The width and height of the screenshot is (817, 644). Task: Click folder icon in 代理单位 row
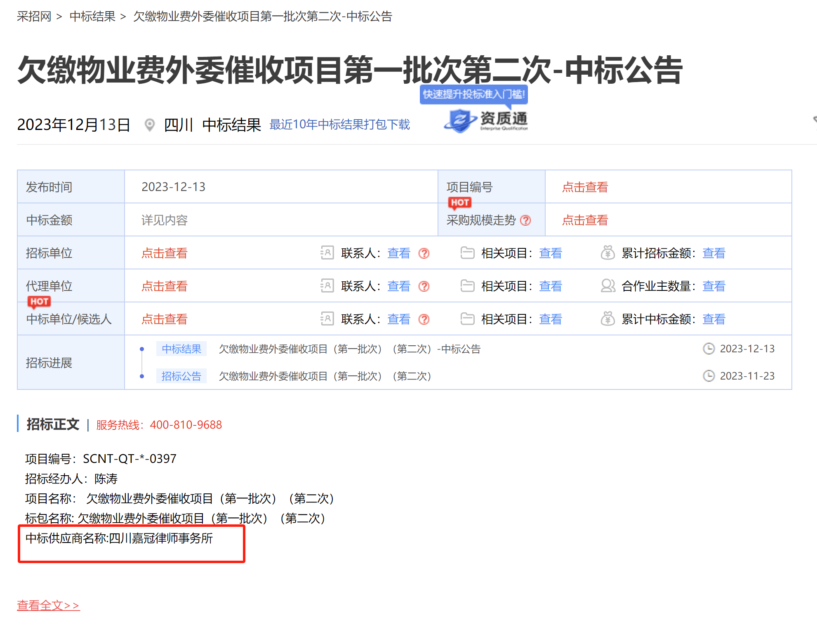(x=467, y=285)
